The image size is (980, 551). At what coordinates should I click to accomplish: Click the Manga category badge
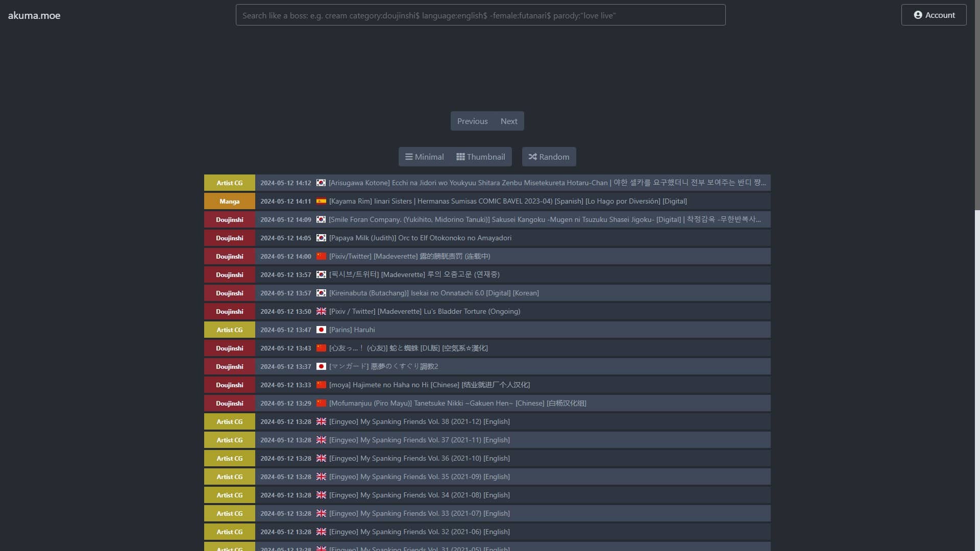click(230, 201)
